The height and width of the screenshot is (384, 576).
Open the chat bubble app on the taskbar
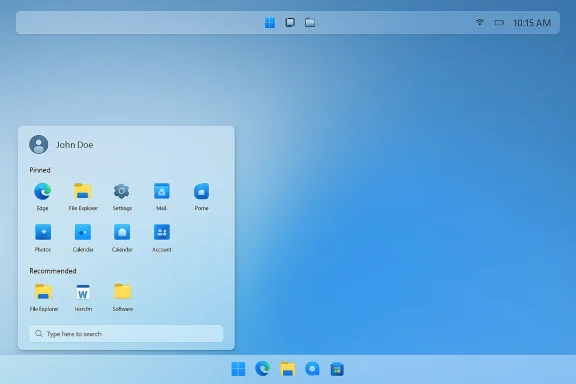coord(312,369)
